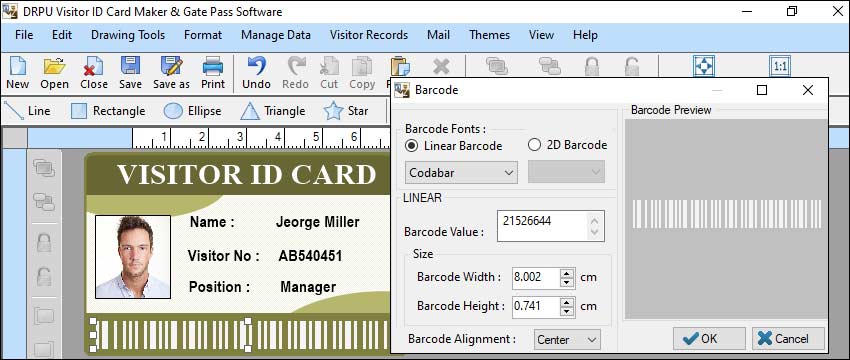Select the barcode on the ID card

241,335
